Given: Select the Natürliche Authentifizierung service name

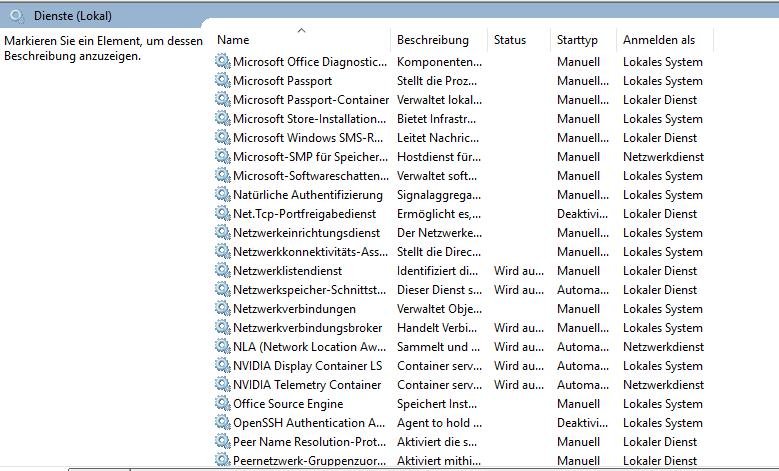Looking at the screenshot, I should pos(308,195).
